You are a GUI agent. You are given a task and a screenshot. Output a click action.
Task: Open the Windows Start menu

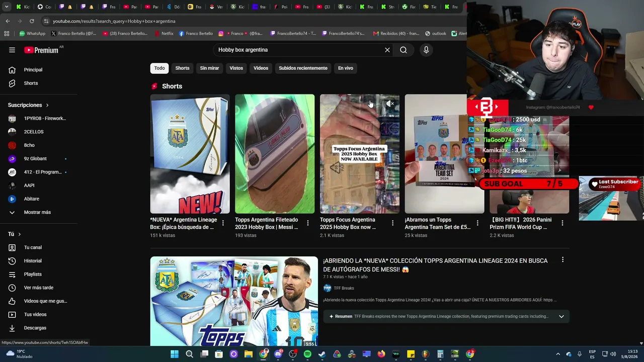pos(175,354)
